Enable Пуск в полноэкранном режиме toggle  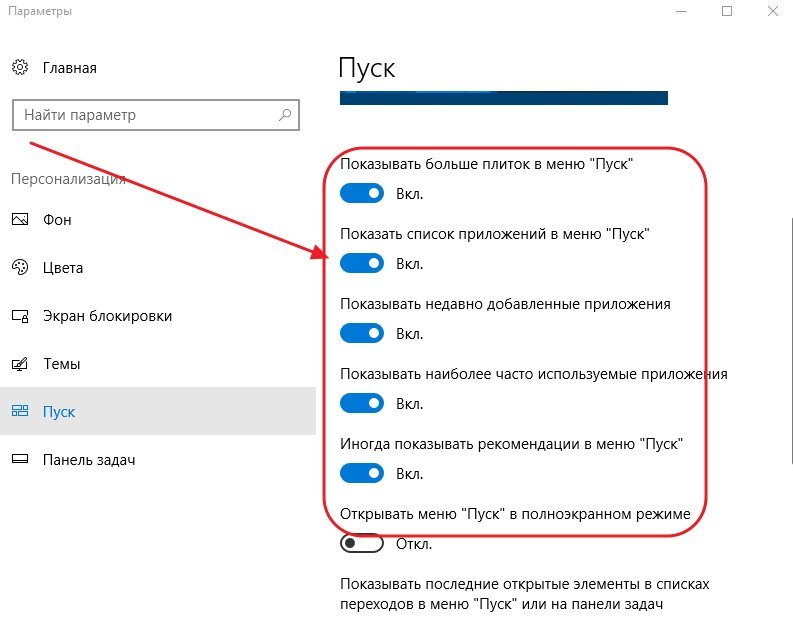click(362, 543)
